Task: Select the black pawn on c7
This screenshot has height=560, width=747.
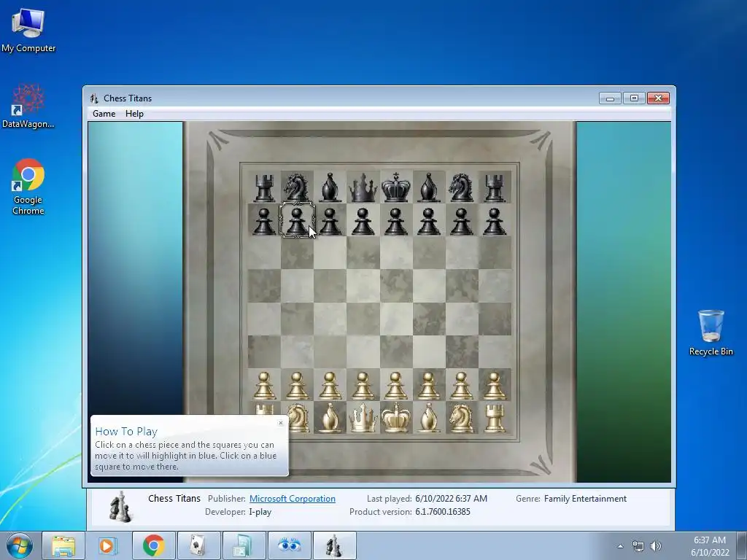Action: coord(330,221)
